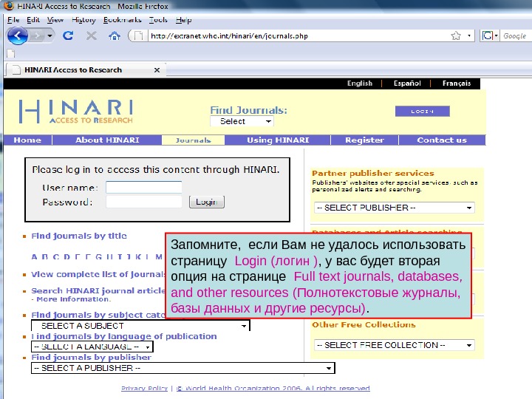
Task: Open the View menu
Action: click(x=55, y=20)
